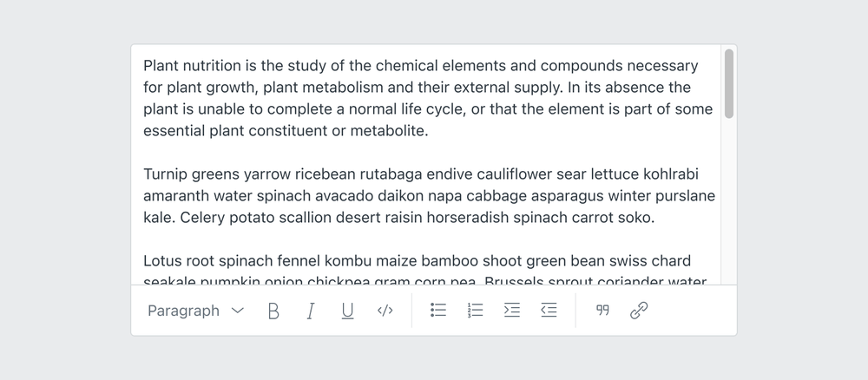
Task: Create a bulleted list
Action: 438,311
